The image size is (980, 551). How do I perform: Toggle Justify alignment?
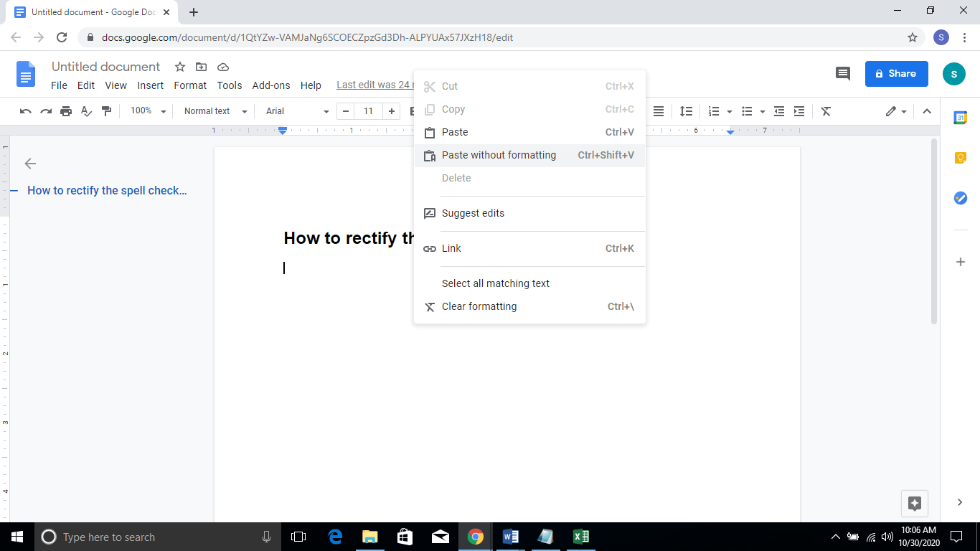pyautogui.click(x=658, y=111)
